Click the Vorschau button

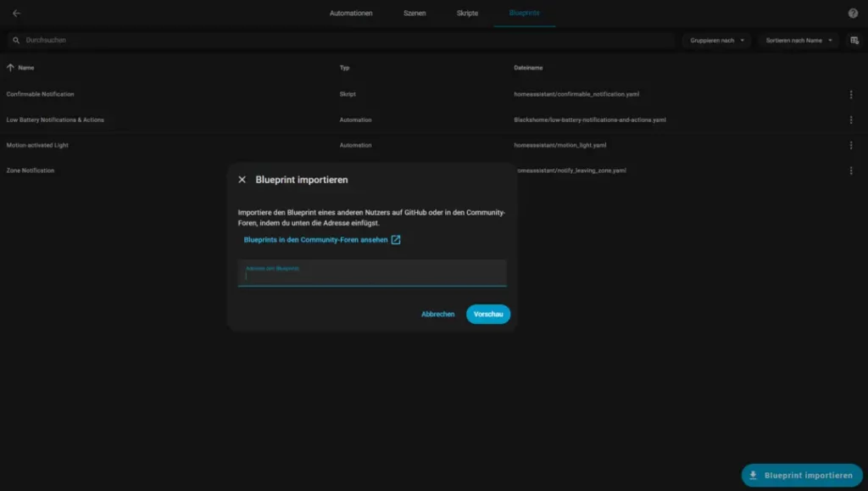pyautogui.click(x=488, y=314)
